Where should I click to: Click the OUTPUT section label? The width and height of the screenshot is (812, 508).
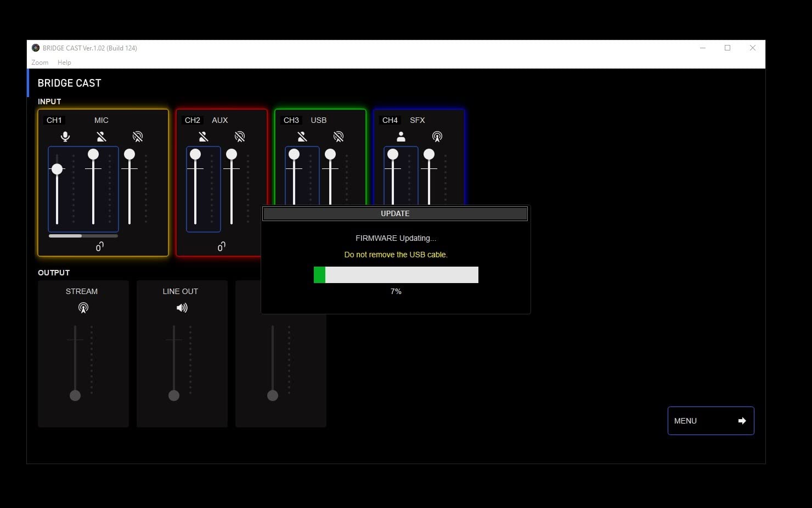(54, 273)
